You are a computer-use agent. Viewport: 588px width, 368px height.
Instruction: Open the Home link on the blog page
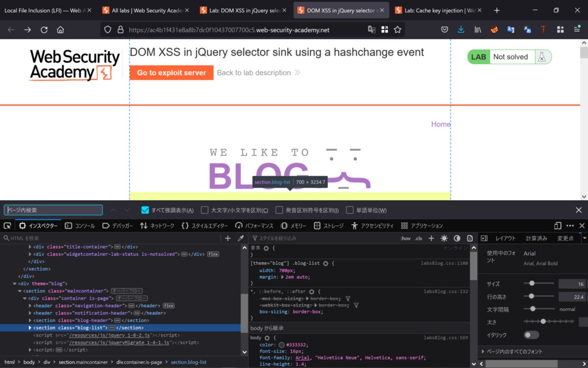tap(441, 124)
